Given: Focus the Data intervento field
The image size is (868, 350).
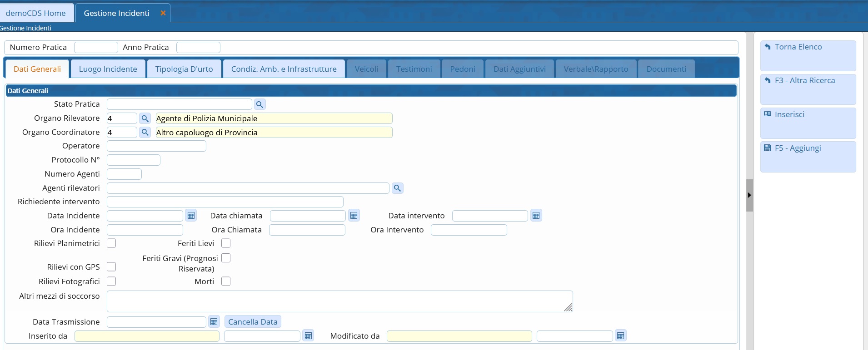Looking at the screenshot, I should [x=490, y=216].
